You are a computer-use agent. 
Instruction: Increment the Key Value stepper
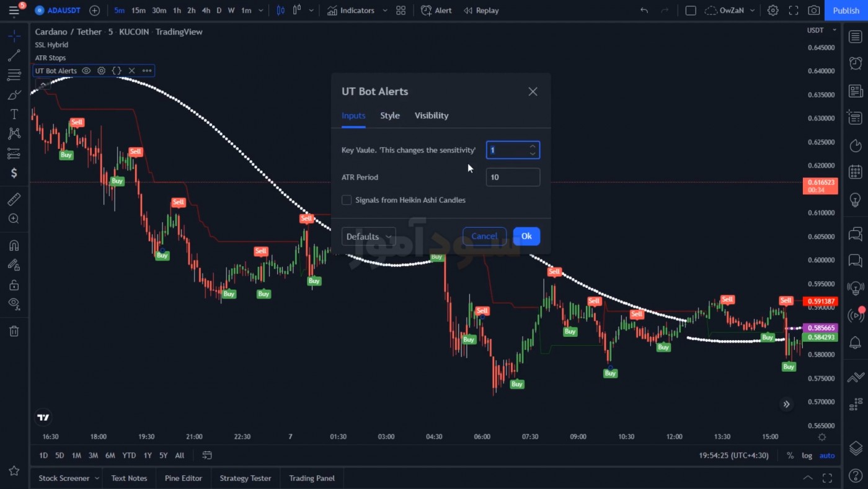pyautogui.click(x=533, y=146)
